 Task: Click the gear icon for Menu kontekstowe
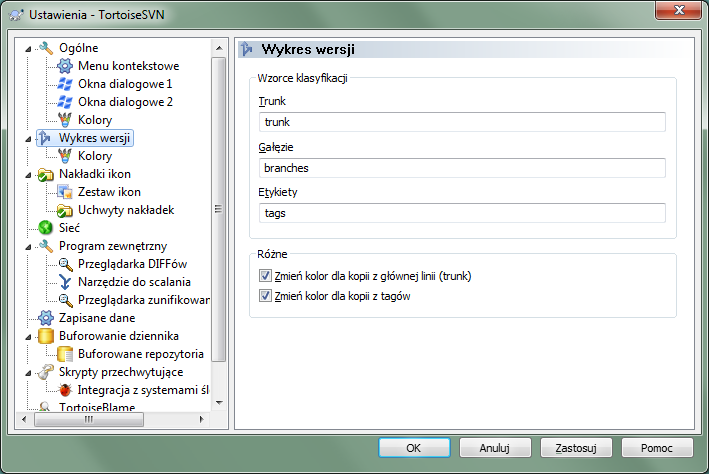pos(65,66)
